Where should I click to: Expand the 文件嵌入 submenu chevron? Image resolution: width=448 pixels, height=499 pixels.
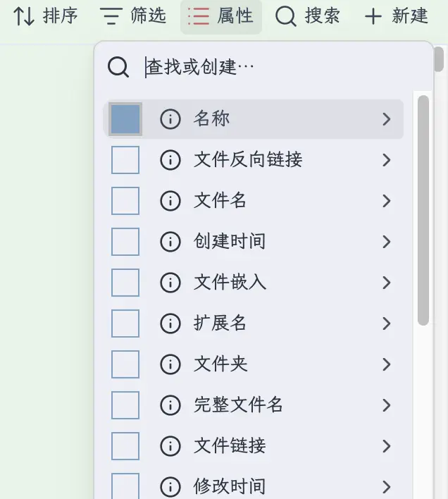386,283
